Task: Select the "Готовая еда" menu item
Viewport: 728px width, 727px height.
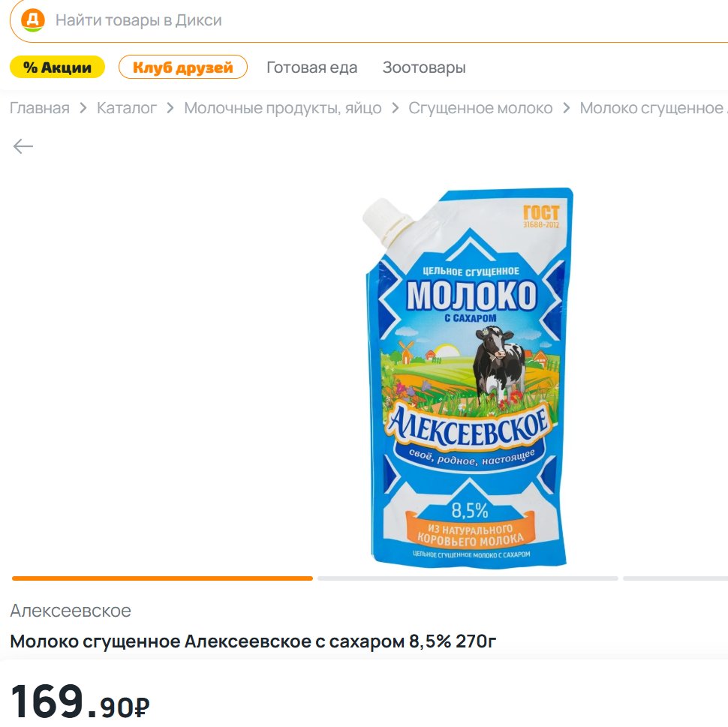Action: tap(311, 68)
